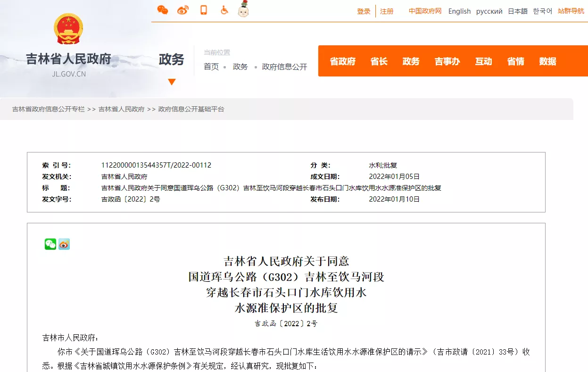The height and width of the screenshot is (372, 588).
Task: Click the 登录 login link
Action: pyautogui.click(x=364, y=11)
